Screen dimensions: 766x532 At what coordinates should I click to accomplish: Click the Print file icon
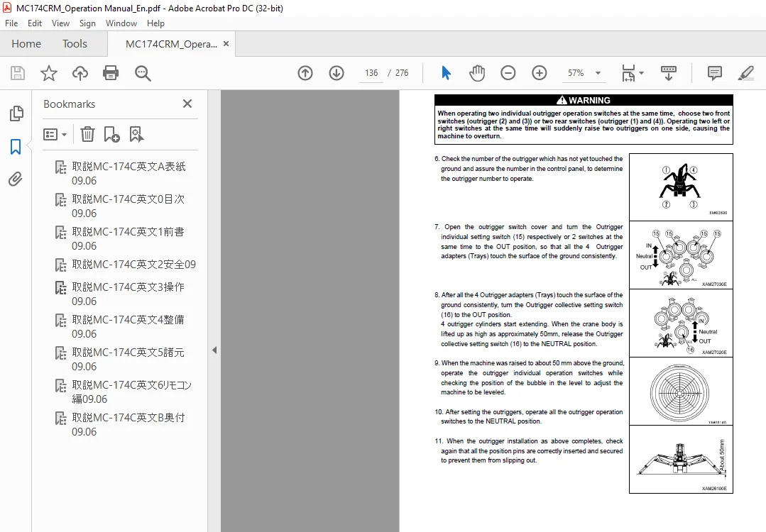click(111, 73)
